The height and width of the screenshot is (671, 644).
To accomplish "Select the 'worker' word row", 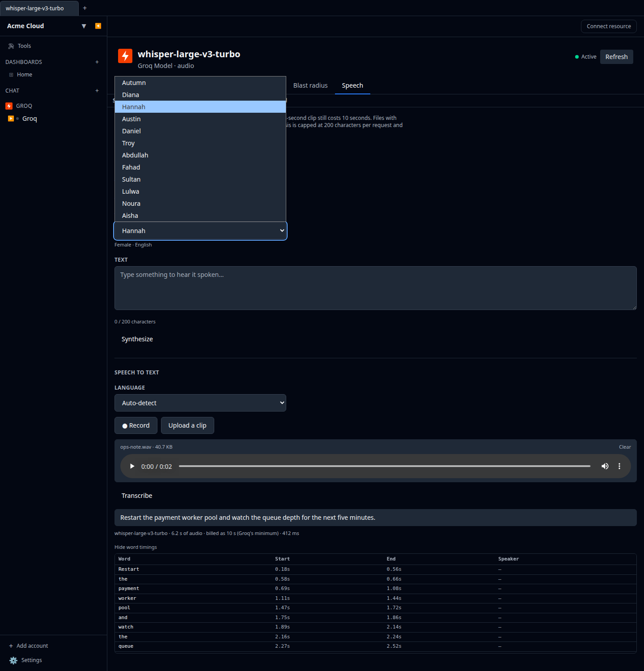I will click(376, 599).
